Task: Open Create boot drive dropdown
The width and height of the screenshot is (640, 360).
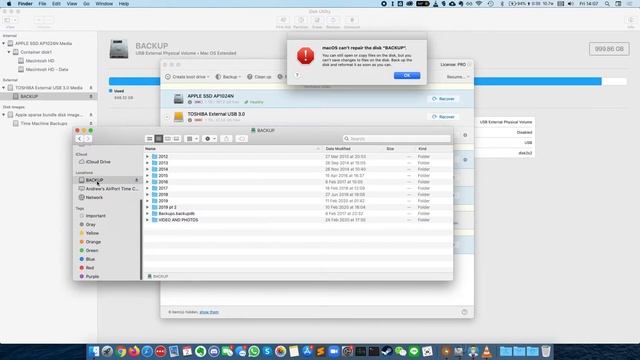Action: pyautogui.click(x=187, y=77)
